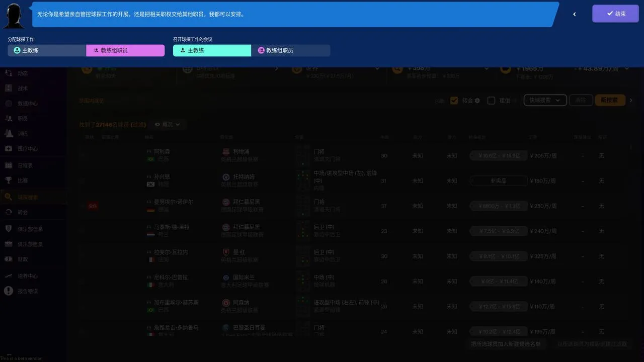Expand the chevron right of 新搜索
Image resolution: width=644 pixels, height=362 pixels.
[631, 100]
